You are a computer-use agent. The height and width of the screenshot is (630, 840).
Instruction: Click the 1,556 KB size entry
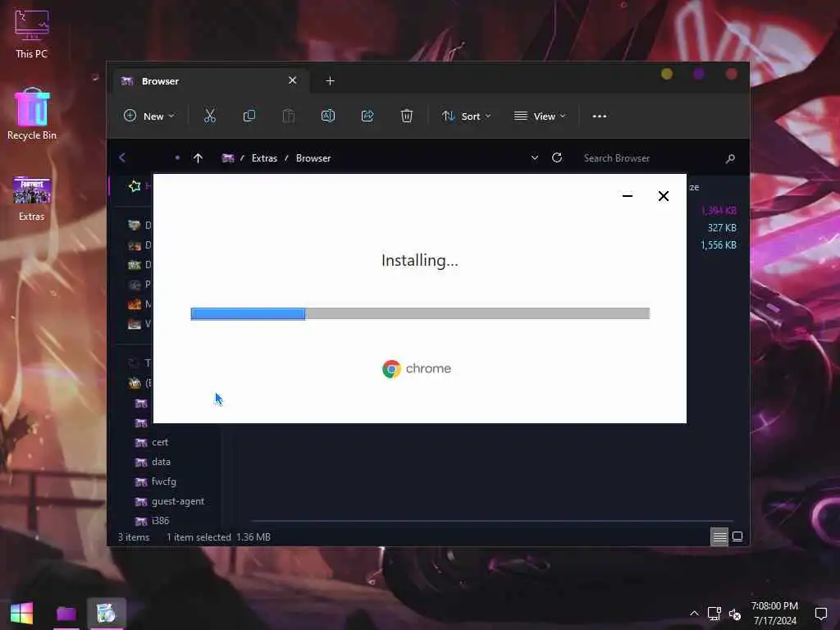tap(719, 244)
